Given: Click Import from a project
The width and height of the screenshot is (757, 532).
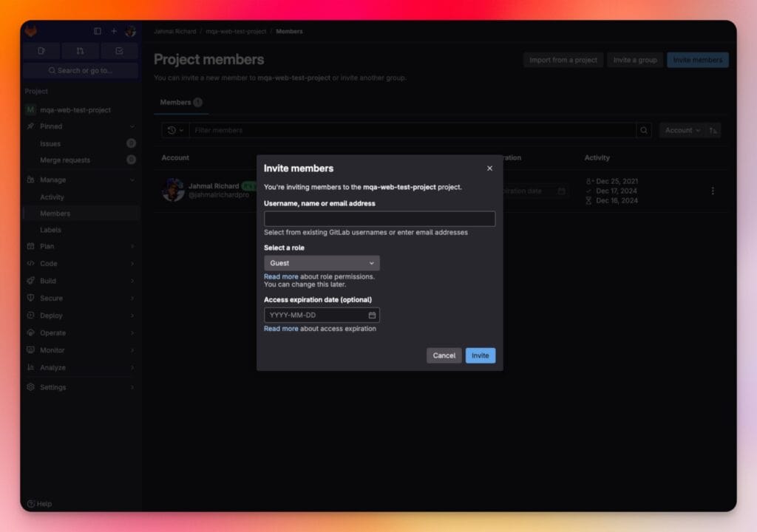Looking at the screenshot, I should tap(563, 60).
